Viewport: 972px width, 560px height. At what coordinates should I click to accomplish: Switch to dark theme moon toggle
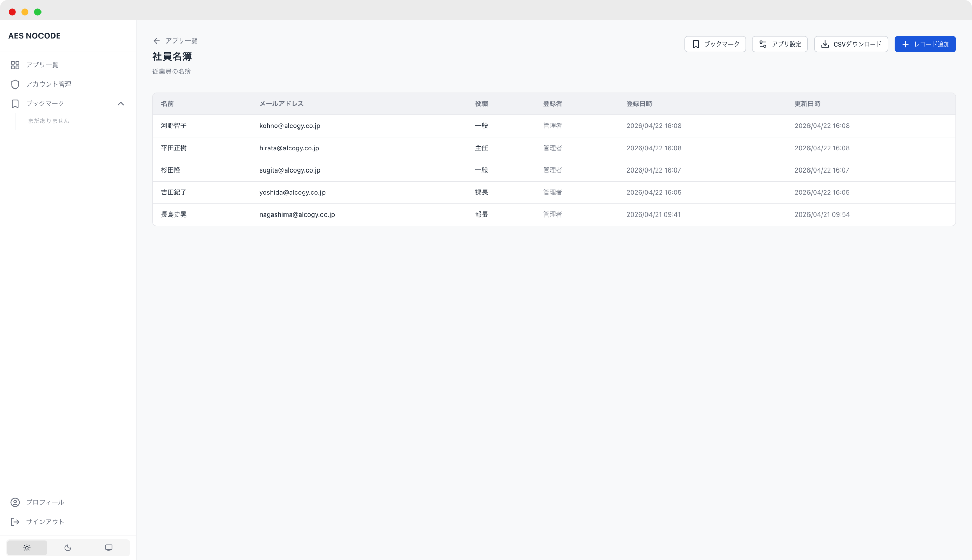tap(68, 548)
